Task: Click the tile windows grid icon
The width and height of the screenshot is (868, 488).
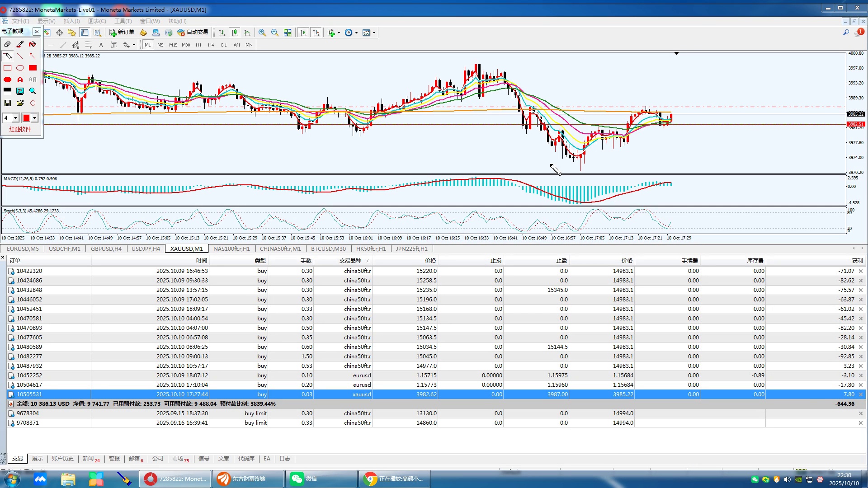Action: click(288, 33)
